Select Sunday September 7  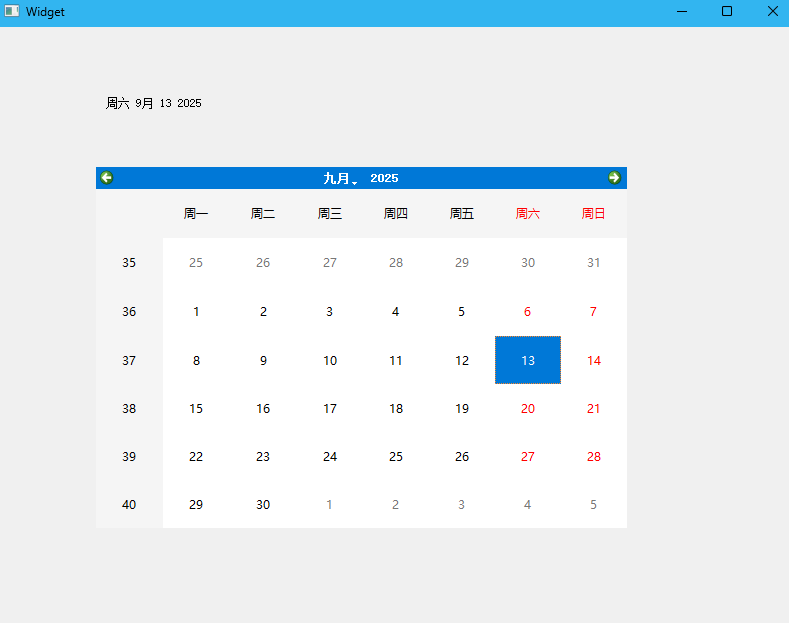coord(593,312)
